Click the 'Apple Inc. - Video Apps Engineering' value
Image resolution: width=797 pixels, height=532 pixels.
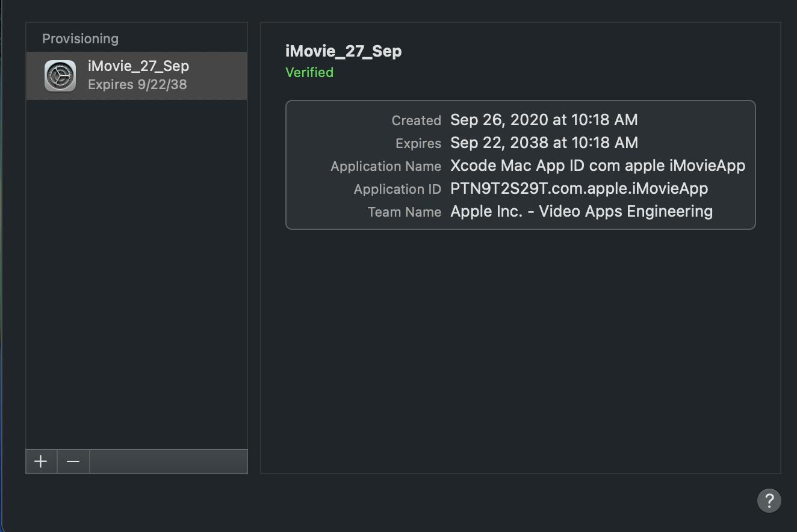click(x=581, y=211)
